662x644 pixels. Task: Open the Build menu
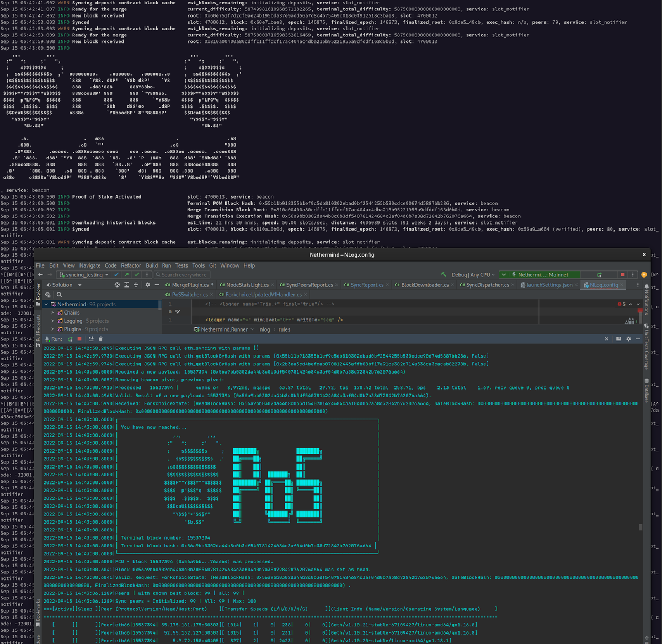point(152,265)
